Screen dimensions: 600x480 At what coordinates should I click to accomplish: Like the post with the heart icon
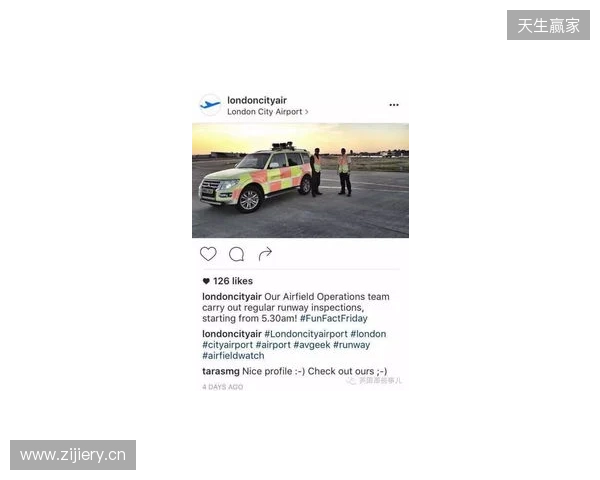click(208, 254)
